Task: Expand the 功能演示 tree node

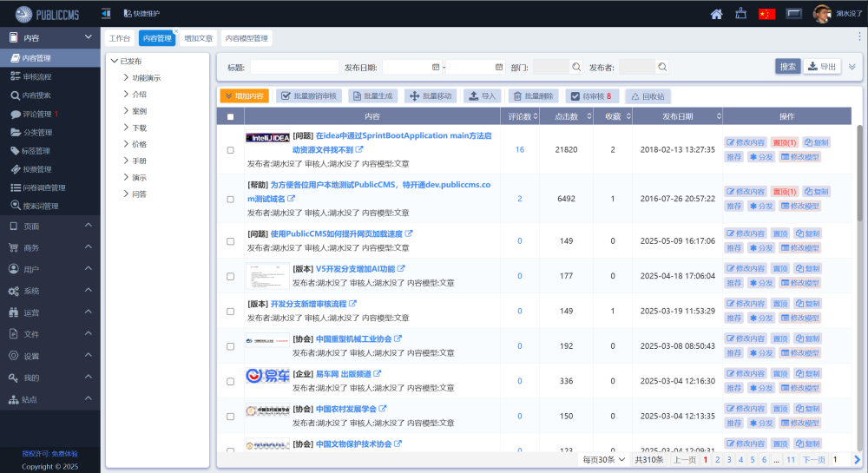Action: click(x=127, y=77)
